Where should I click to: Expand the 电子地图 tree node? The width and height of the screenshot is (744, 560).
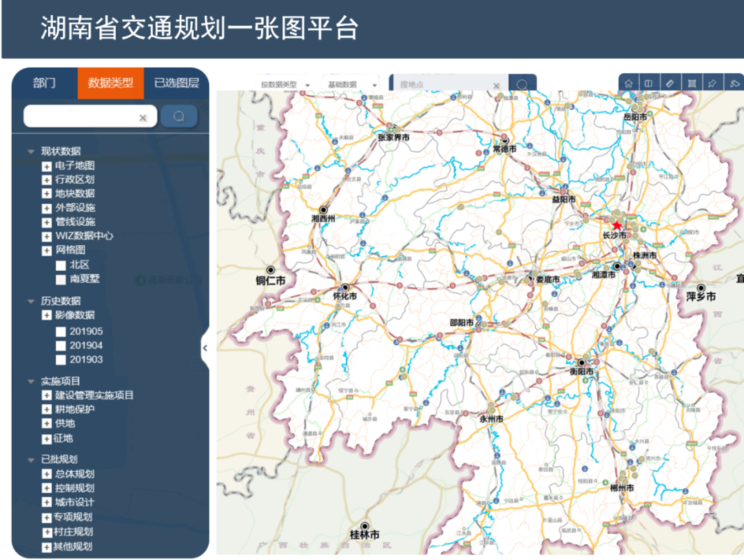(47, 166)
